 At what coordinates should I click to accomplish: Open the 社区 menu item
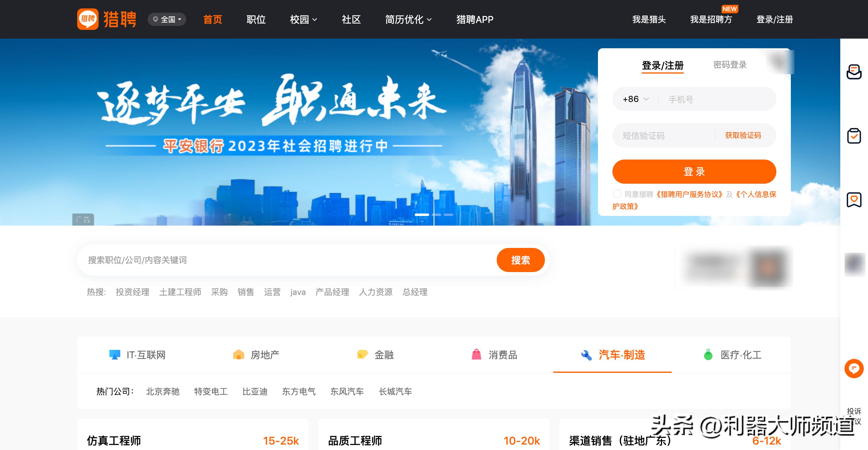(x=351, y=19)
